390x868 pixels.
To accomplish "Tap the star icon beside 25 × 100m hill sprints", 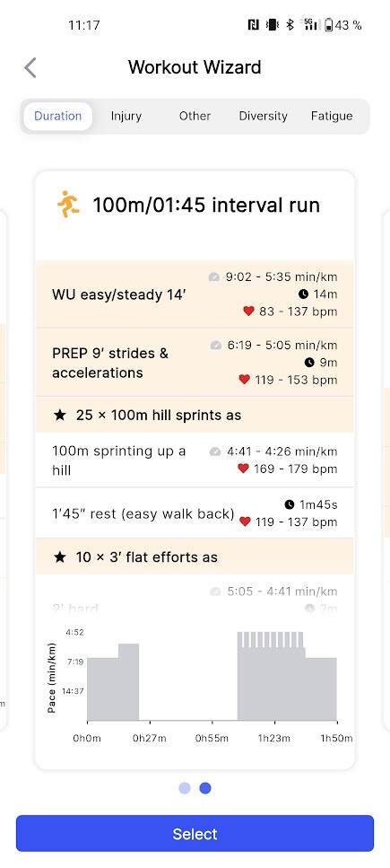I will (x=60, y=416).
